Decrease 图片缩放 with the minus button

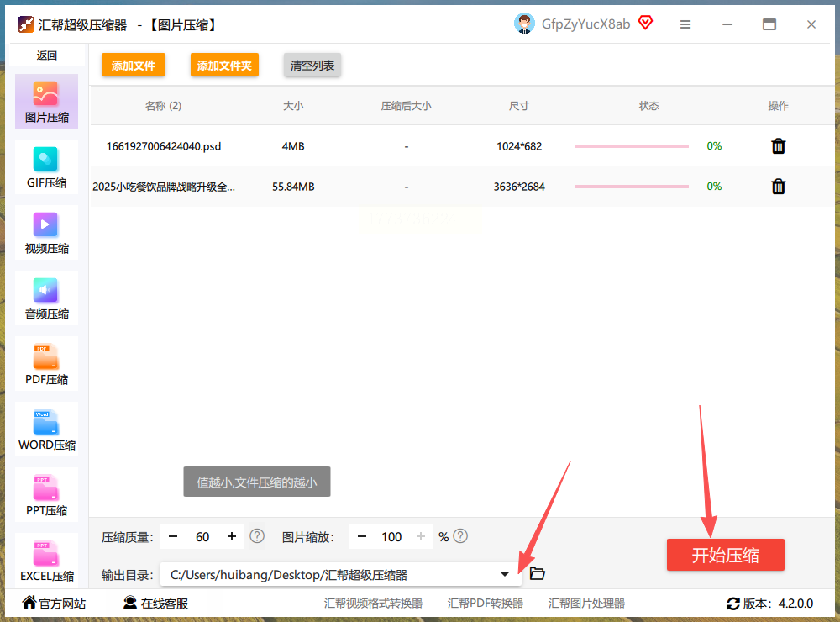[362, 537]
